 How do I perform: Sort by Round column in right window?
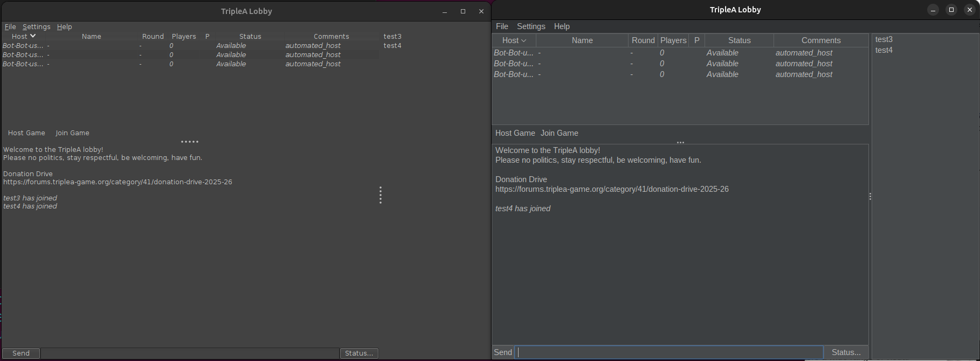[643, 40]
